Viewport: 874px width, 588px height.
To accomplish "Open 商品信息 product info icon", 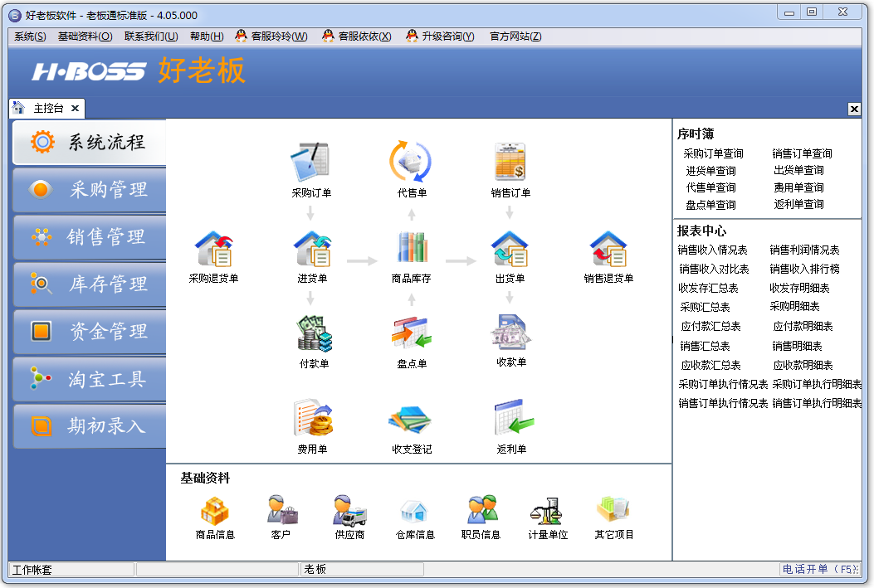I will pyautogui.click(x=215, y=511).
